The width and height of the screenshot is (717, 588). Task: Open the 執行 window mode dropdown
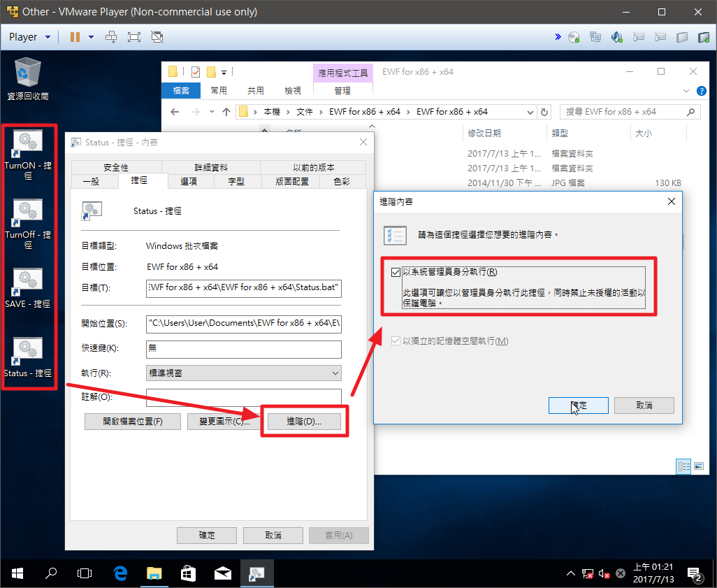pyautogui.click(x=243, y=373)
